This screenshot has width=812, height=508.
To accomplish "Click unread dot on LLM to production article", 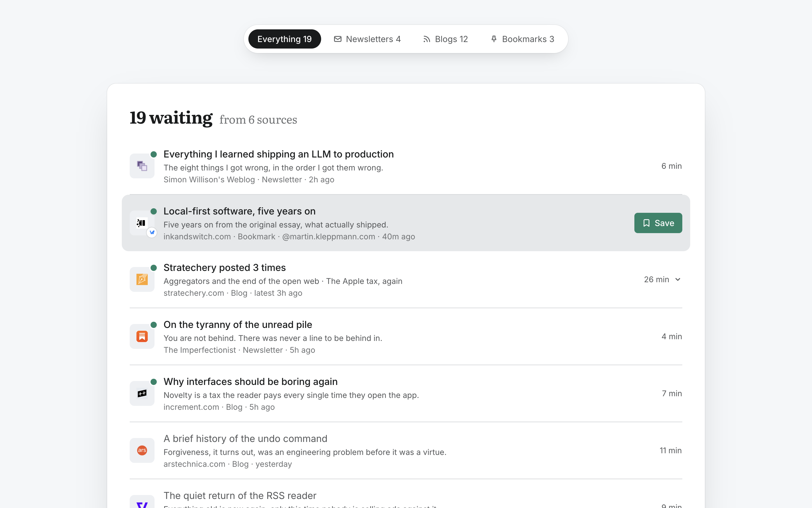I will 154,154.
